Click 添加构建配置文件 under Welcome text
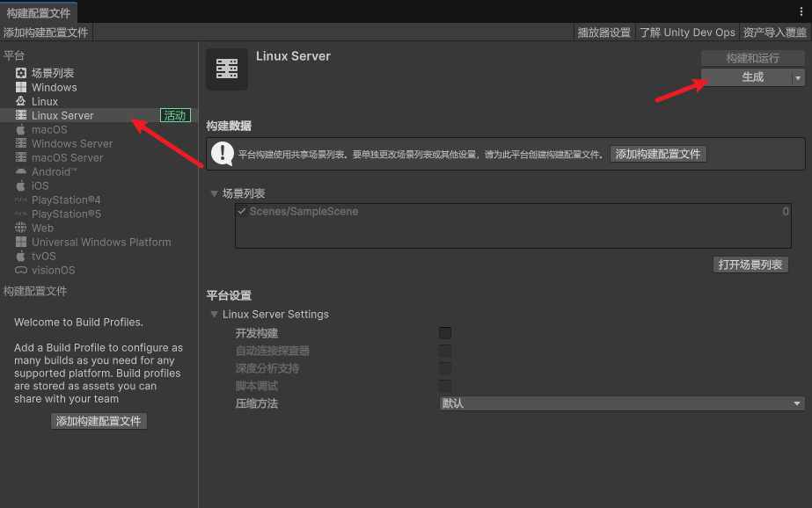This screenshot has height=508, width=812. (x=99, y=421)
